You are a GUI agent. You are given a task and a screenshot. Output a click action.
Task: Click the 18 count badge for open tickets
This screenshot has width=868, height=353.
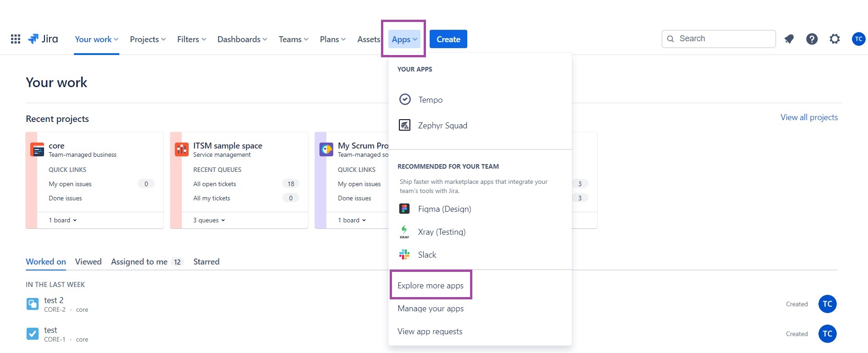[x=291, y=184]
